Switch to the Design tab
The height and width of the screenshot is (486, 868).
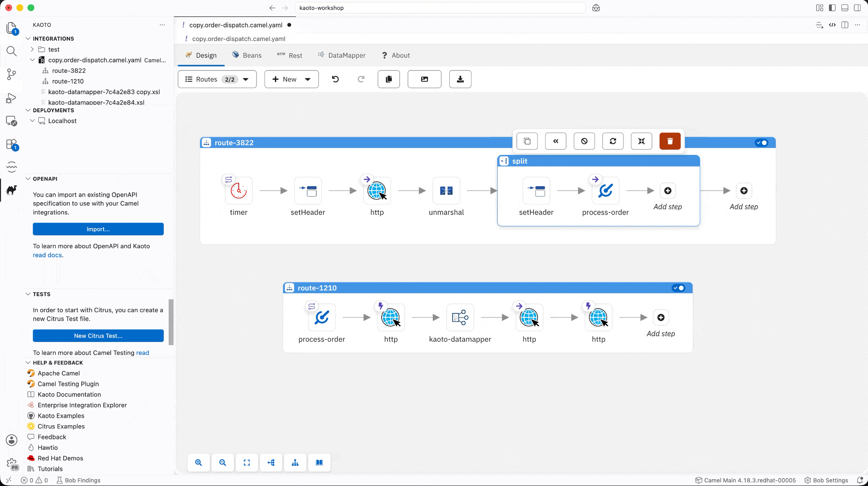click(201, 56)
